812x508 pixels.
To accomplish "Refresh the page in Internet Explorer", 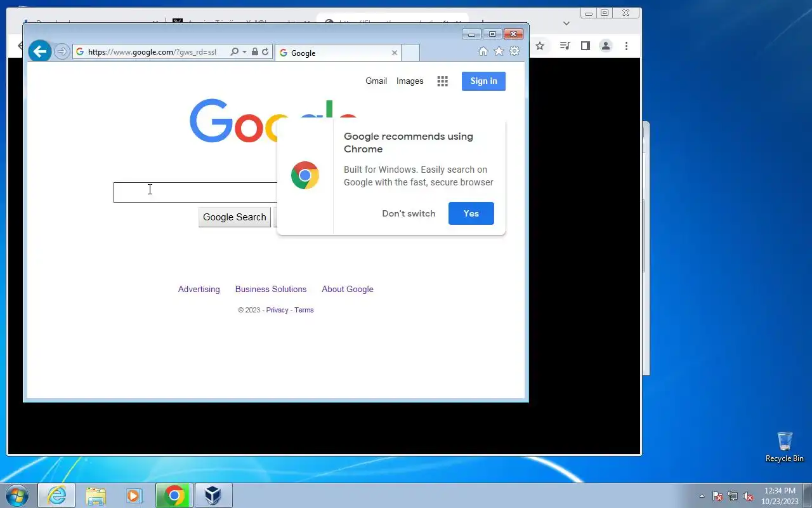I will pyautogui.click(x=265, y=52).
